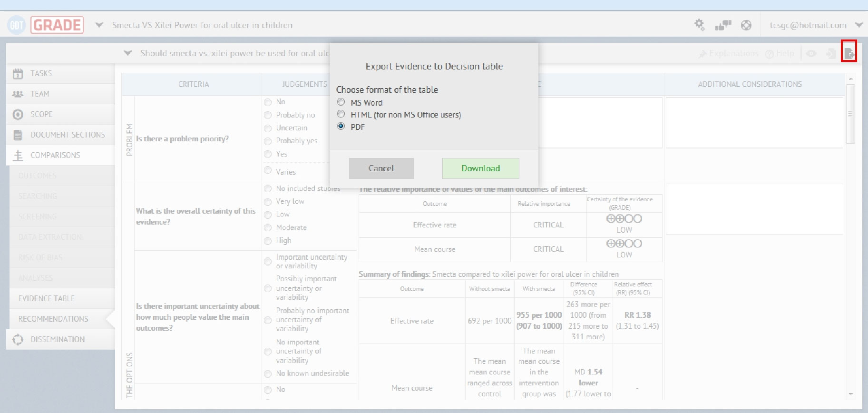
Task: Select 'Probably no' for problem priority
Action: (x=268, y=115)
